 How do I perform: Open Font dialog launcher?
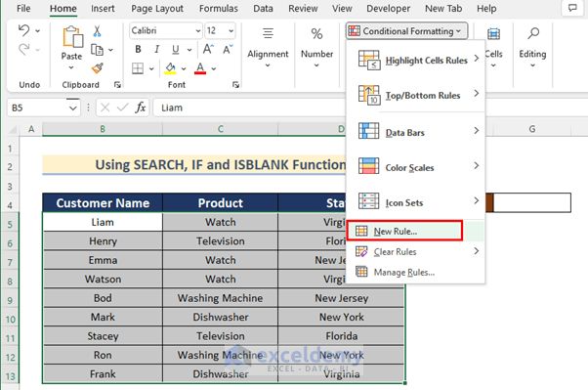point(235,85)
